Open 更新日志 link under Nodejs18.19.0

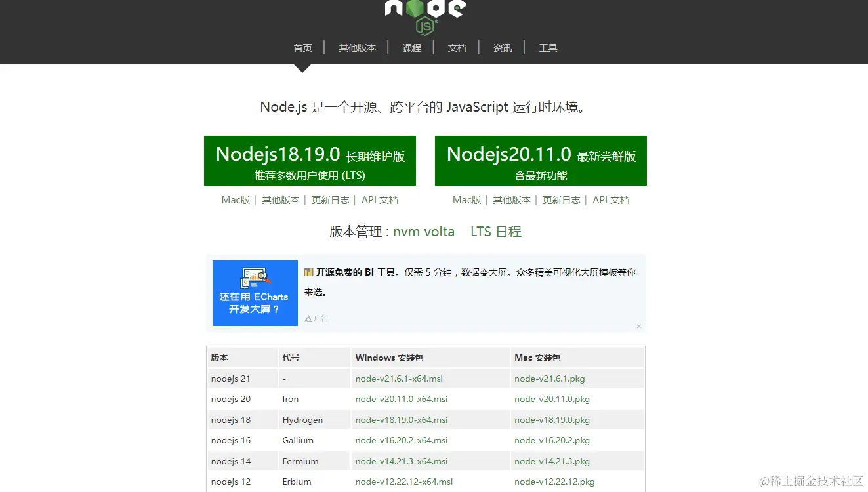click(331, 200)
